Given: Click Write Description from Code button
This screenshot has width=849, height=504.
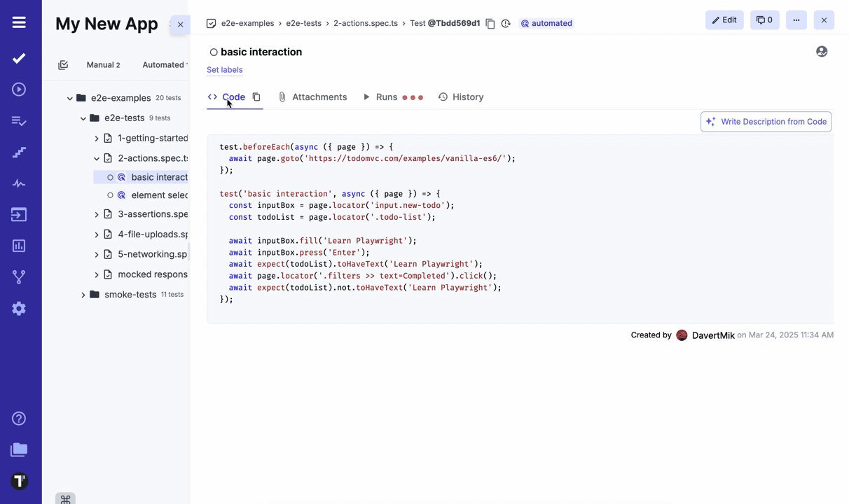Looking at the screenshot, I should [766, 122].
